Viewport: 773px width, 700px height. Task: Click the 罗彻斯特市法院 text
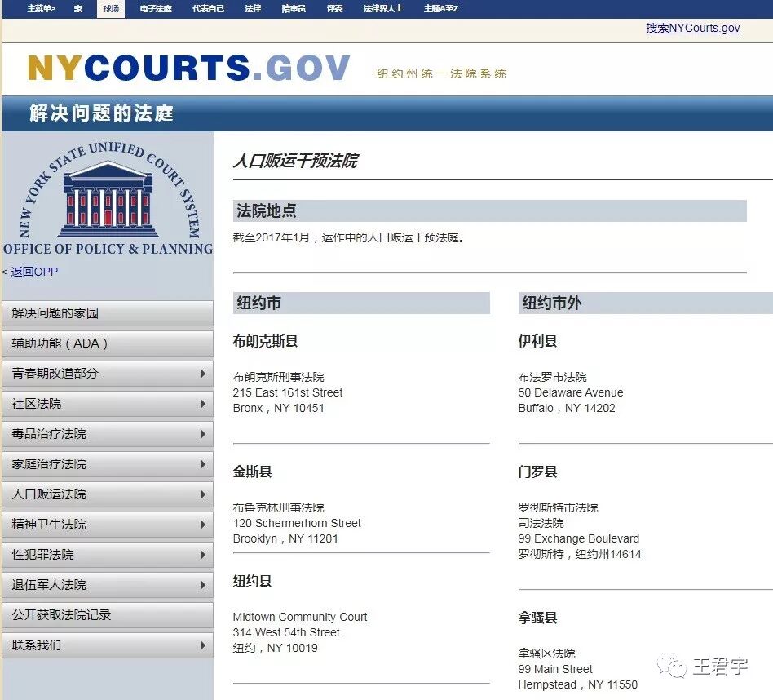tap(558, 507)
